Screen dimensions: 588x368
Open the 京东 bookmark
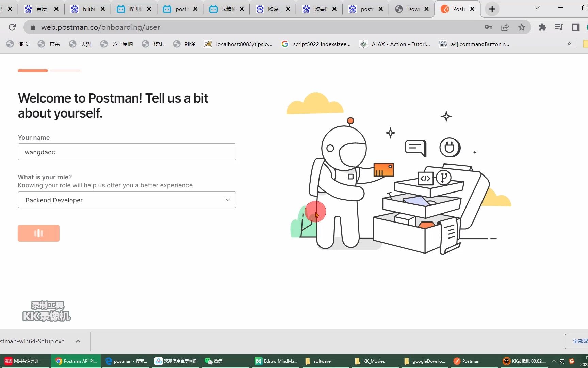49,44
